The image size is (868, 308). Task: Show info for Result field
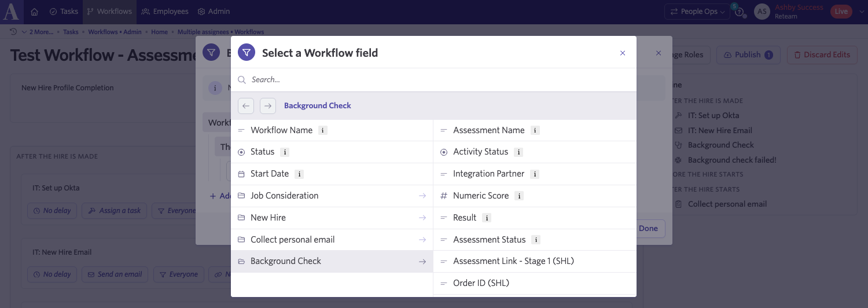(487, 218)
